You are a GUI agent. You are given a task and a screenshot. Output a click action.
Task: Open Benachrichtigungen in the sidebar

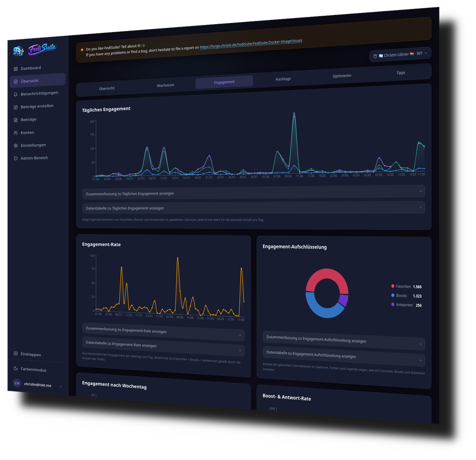[x=38, y=93]
